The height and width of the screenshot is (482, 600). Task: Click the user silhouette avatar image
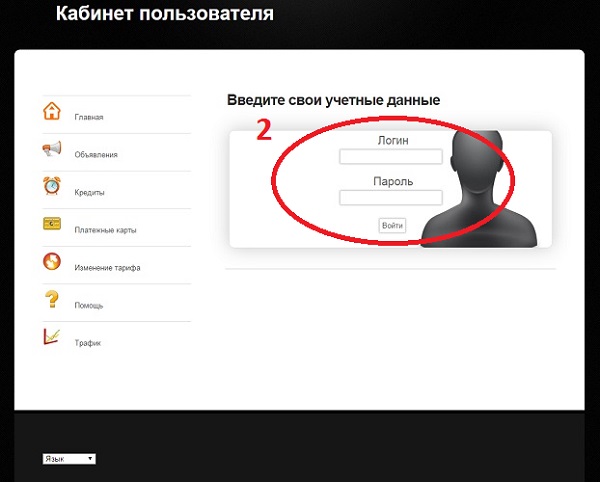coord(479,189)
